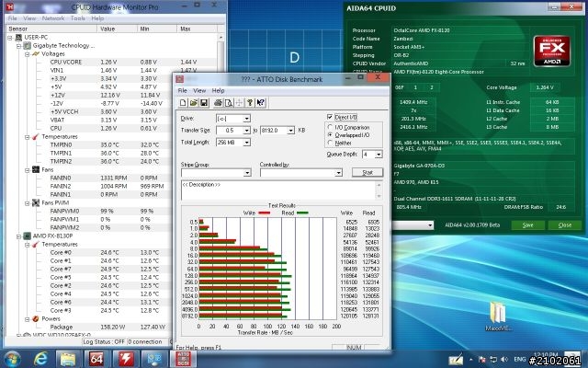
Task: Click the thermometer icon beside Gigabyte Temperatures
Action: [36, 137]
